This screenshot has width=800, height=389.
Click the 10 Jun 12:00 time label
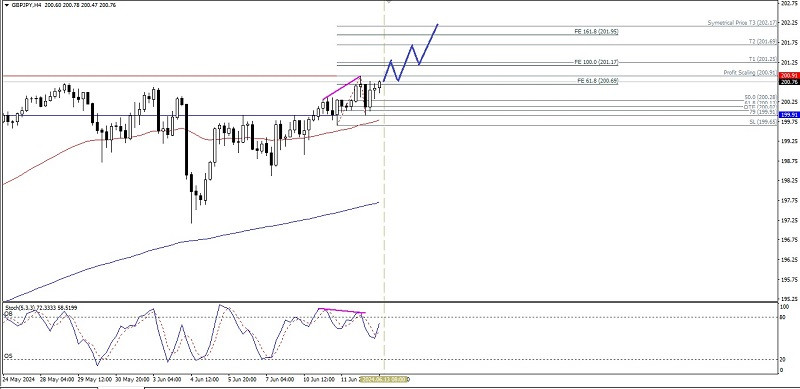pyautogui.click(x=319, y=380)
